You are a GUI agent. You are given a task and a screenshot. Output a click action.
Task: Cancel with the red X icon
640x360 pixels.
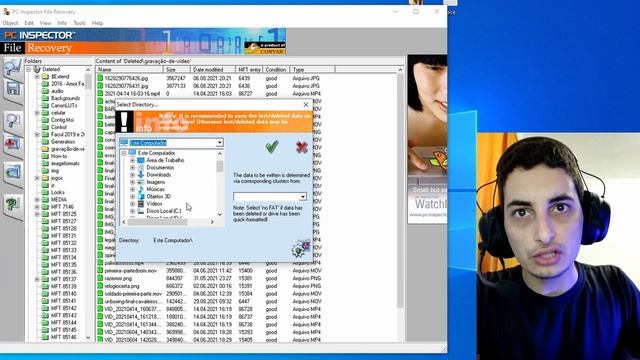click(302, 147)
